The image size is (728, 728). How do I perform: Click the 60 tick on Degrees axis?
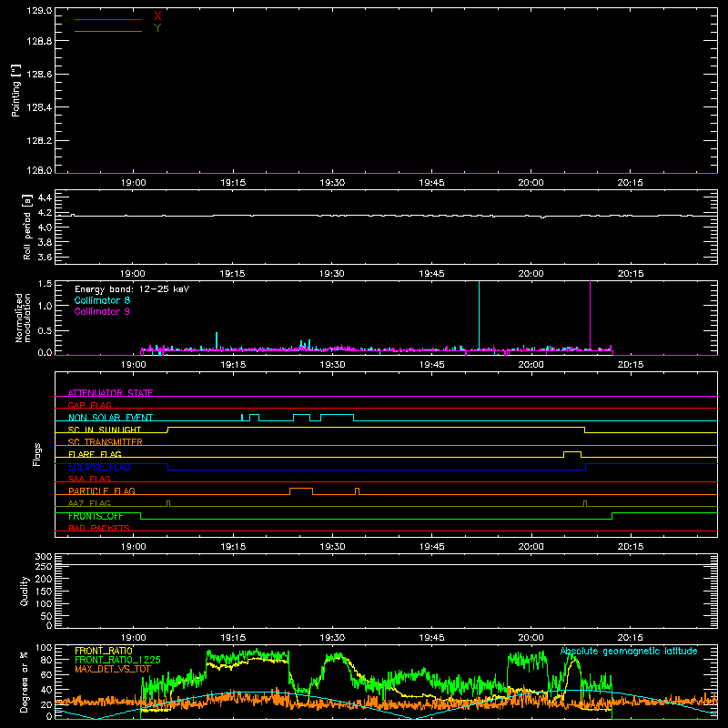(46, 674)
